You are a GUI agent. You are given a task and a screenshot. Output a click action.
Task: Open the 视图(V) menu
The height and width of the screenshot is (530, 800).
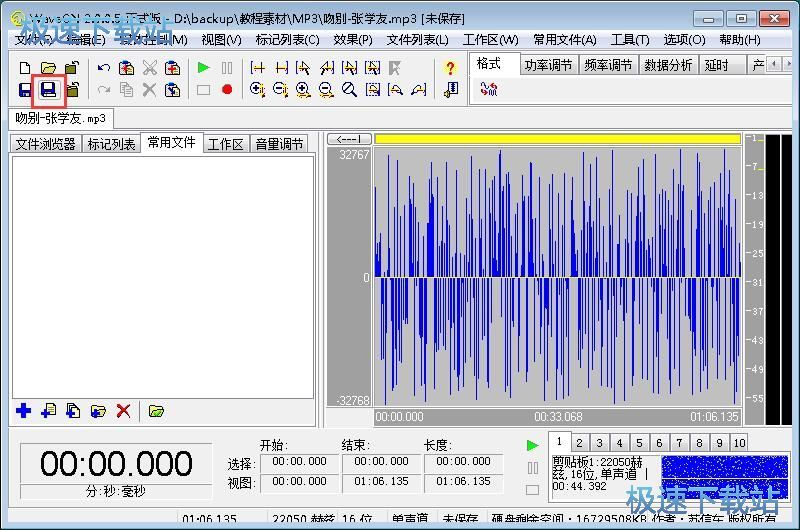[x=221, y=40]
